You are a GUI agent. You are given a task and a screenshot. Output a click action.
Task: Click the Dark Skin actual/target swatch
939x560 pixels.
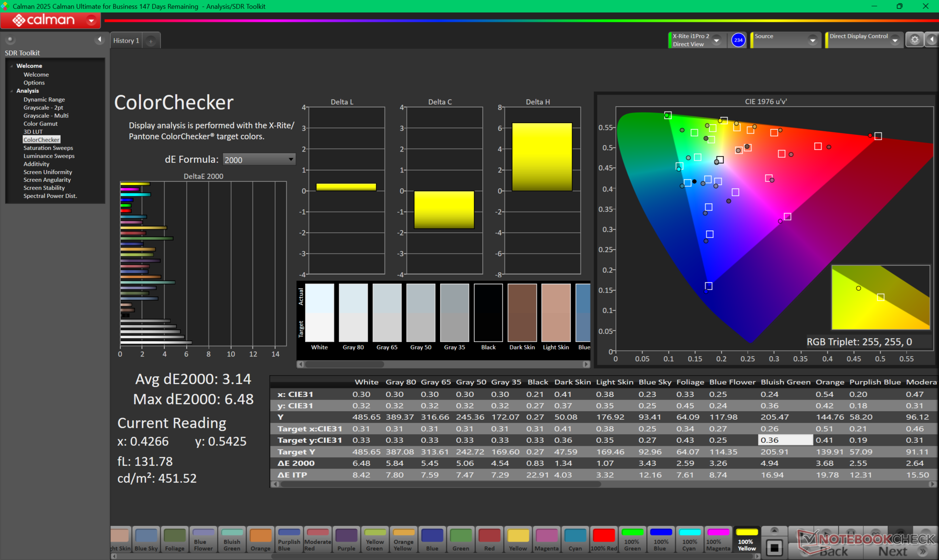(522, 313)
